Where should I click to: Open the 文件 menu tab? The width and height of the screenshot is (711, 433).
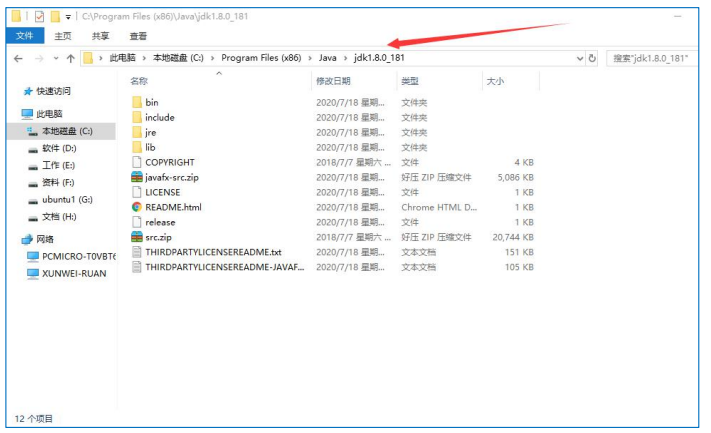(24, 36)
